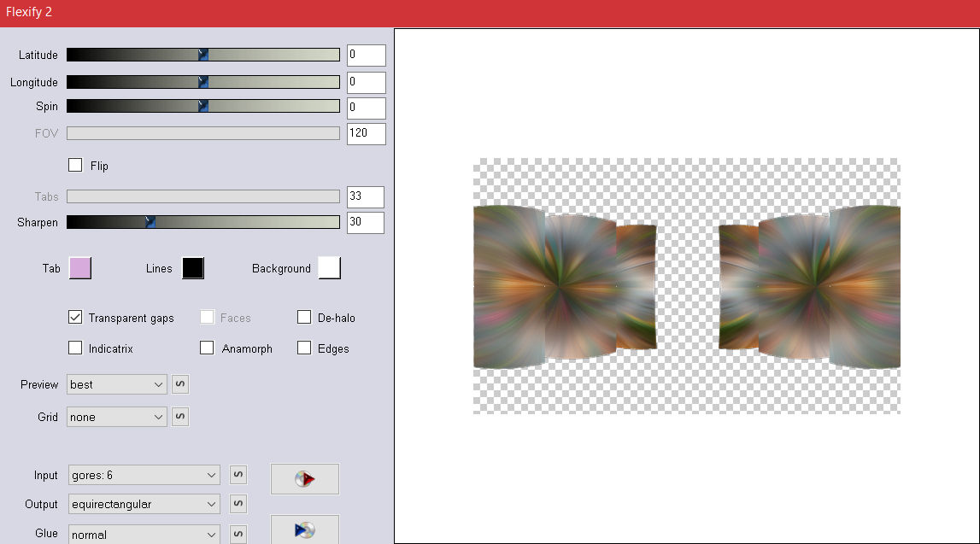Expand the Input projection dropdown showing gores: 6
Image resolution: width=980 pixels, height=544 pixels.
click(x=144, y=475)
